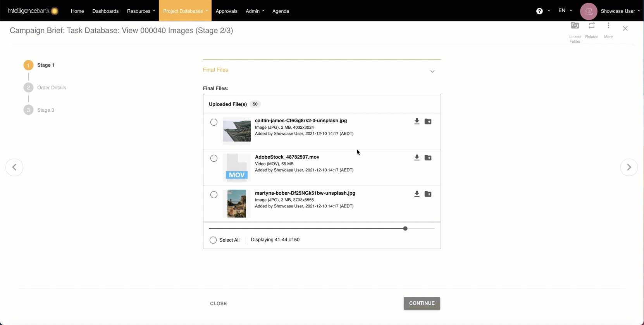The width and height of the screenshot is (644, 325).
Task: Download caitlin-james-Cf6Gg8rk2-0-unsplash.jpg file
Action: [417, 121]
